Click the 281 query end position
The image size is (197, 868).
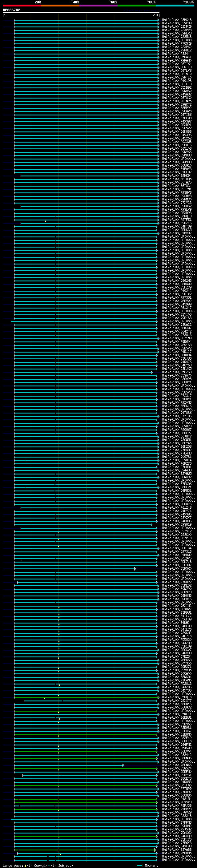point(155,15)
